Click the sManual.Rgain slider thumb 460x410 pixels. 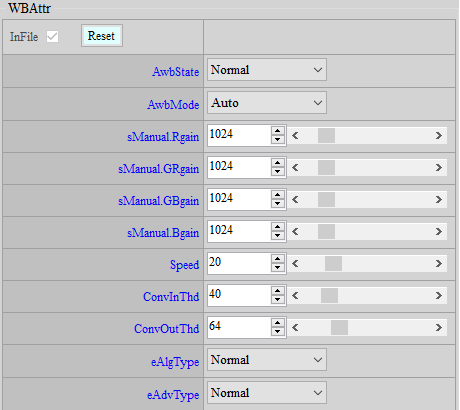point(326,136)
